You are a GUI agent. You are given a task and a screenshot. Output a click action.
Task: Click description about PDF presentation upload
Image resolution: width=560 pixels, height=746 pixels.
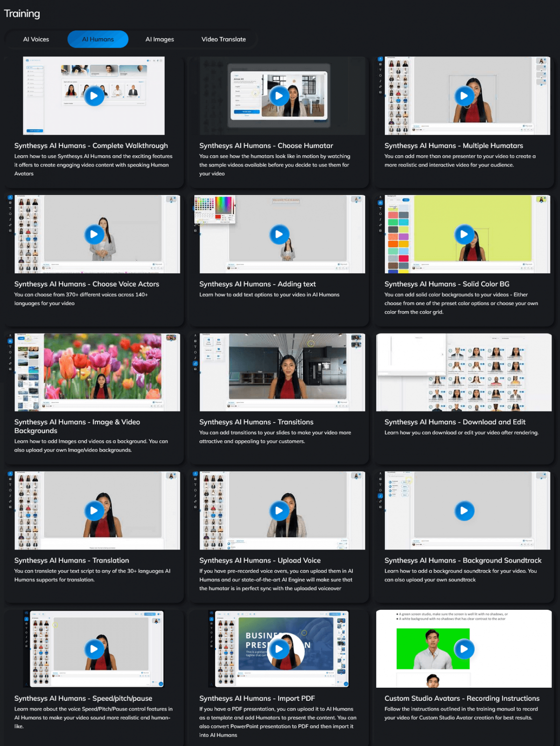point(278,722)
